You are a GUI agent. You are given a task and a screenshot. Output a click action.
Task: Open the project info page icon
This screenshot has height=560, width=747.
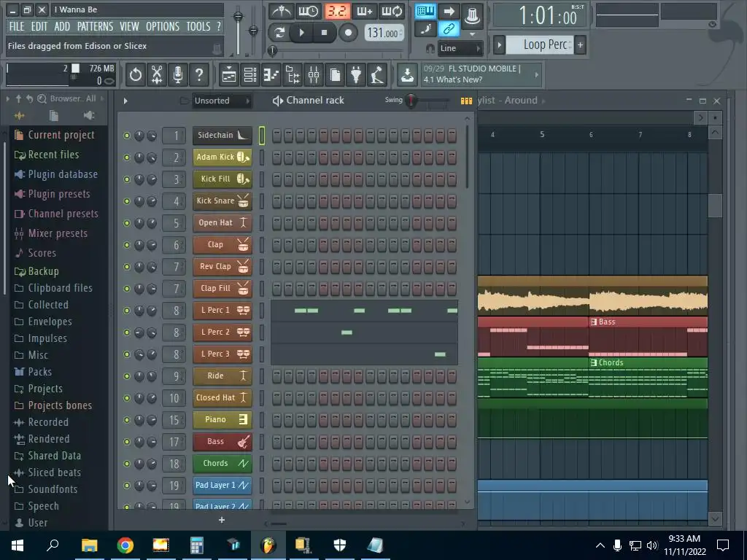click(335, 75)
